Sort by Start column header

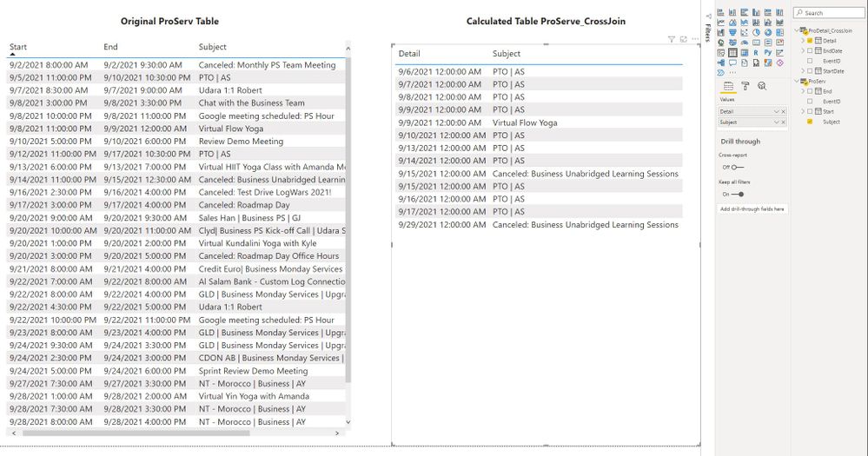pos(18,47)
